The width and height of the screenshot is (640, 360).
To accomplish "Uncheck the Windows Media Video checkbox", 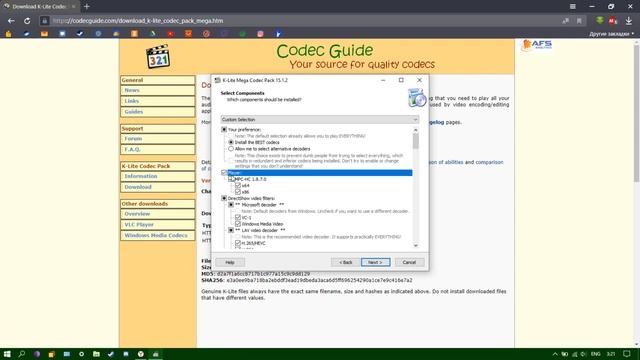I will click(238, 224).
